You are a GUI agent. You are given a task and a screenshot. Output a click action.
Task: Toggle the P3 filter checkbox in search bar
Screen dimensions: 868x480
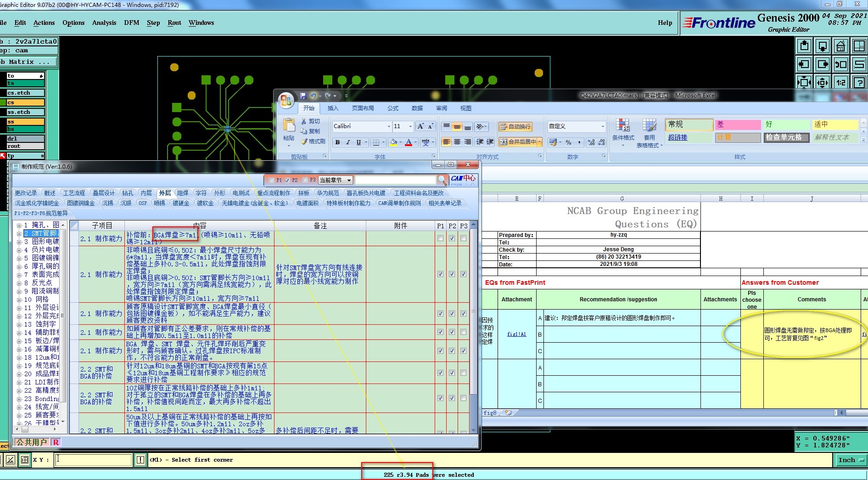[x=305, y=180]
